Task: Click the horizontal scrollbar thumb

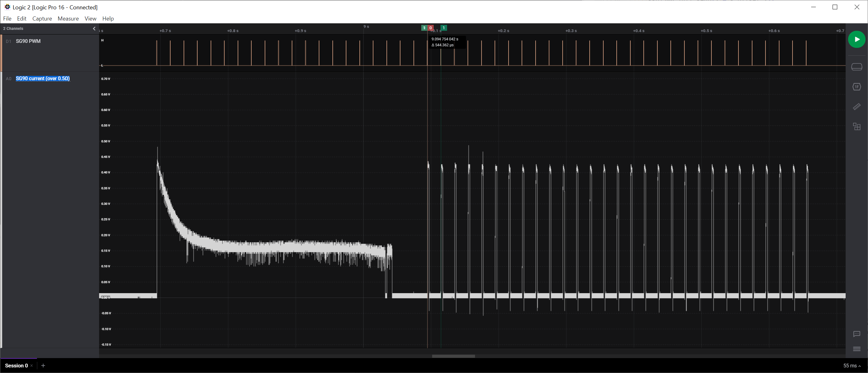Action: coord(453,356)
